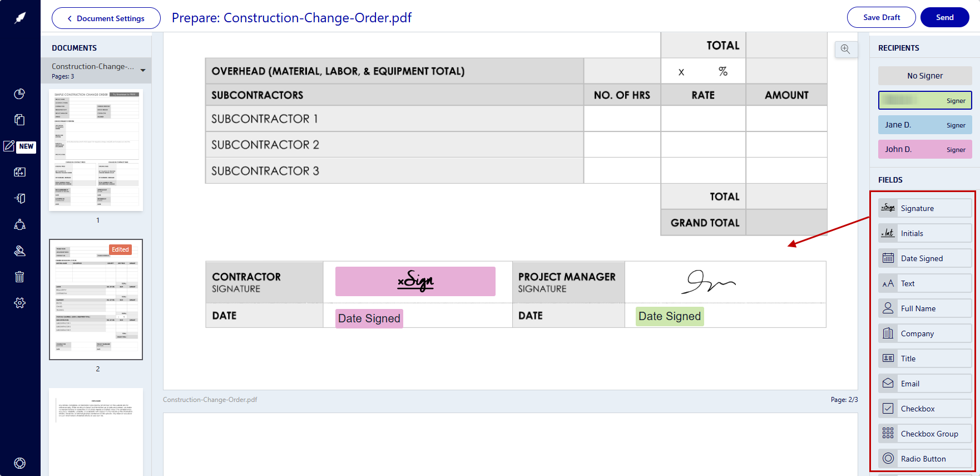Choose John D. as the active signer
The width and height of the screenshot is (980, 476).
click(x=924, y=149)
